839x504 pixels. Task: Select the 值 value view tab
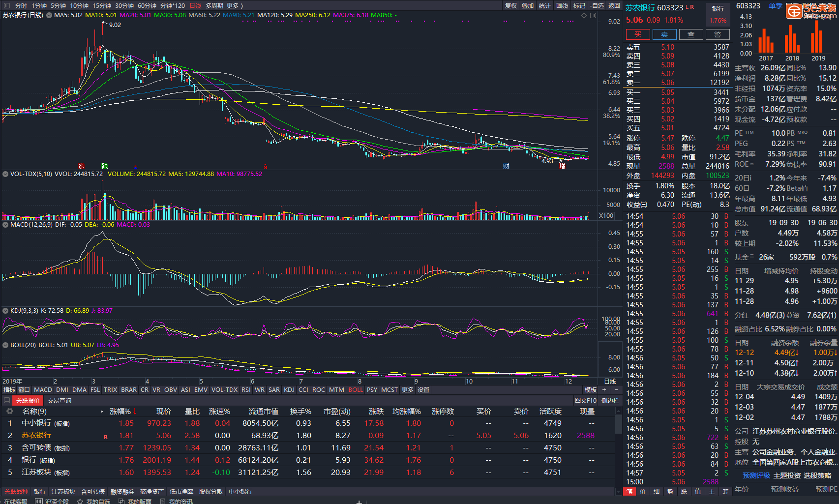point(698,492)
